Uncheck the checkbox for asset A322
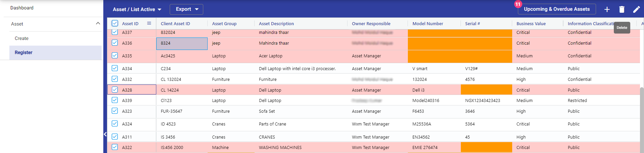Viewport: 644px width, 153px height. pos(115,147)
